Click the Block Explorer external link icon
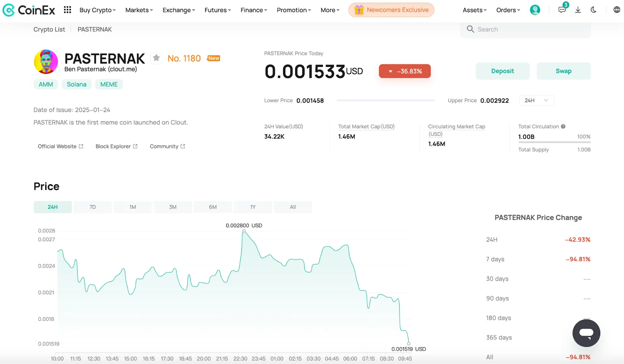 (135, 147)
